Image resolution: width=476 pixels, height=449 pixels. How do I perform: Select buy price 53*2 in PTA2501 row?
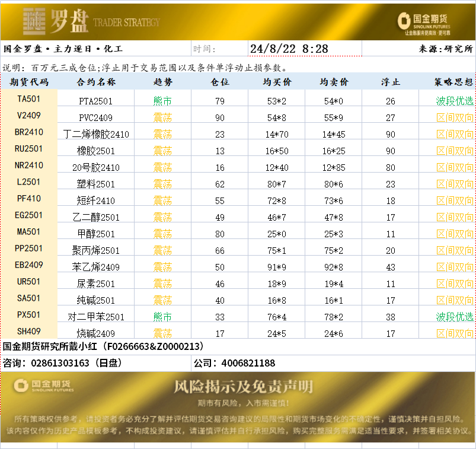click(x=277, y=101)
